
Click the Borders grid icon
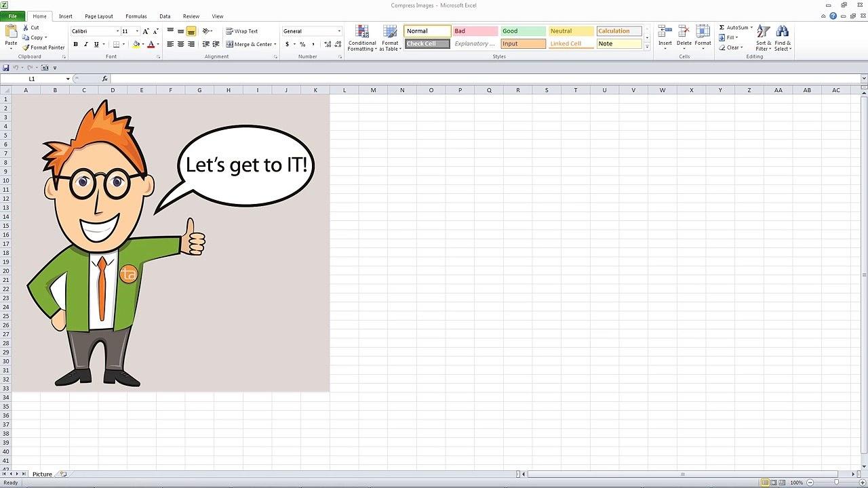(x=116, y=44)
